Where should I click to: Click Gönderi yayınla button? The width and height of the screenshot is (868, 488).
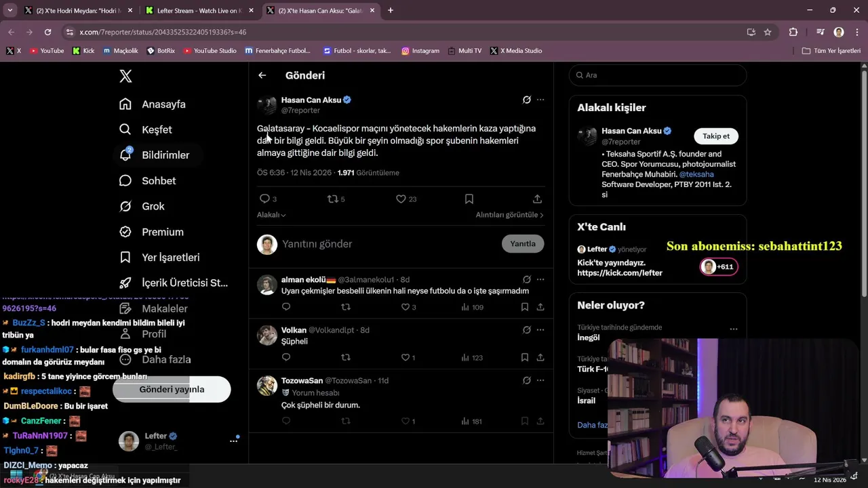[x=172, y=390]
